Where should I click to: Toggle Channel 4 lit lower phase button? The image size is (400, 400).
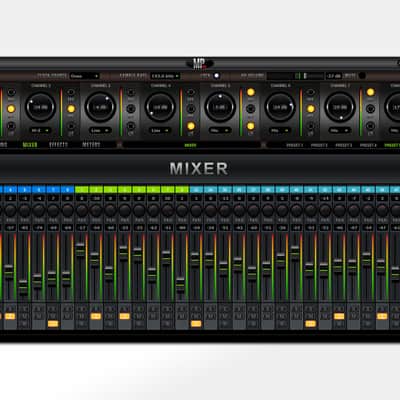tap(191, 126)
